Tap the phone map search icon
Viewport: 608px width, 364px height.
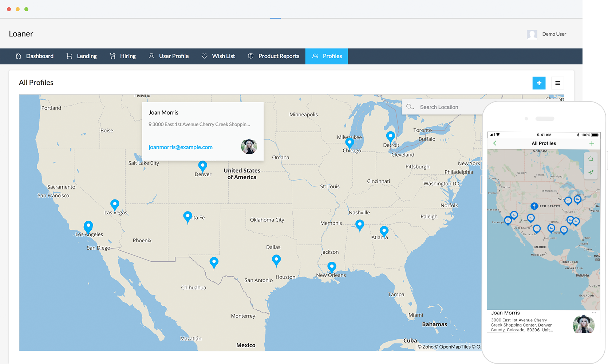pyautogui.click(x=591, y=159)
